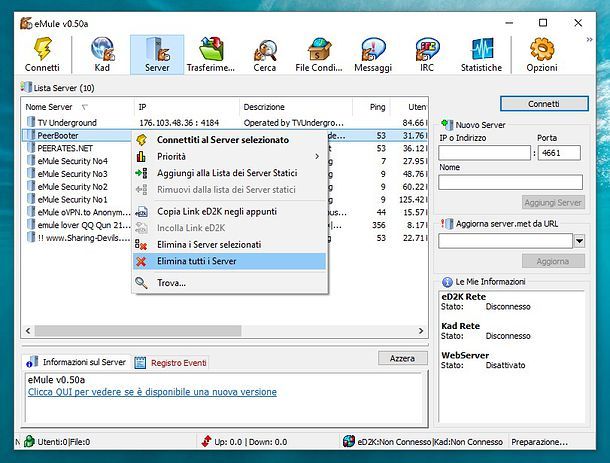Image resolution: width=610 pixels, height=463 pixels.
Task: Click the server list right scroll arrow
Action: (421, 331)
